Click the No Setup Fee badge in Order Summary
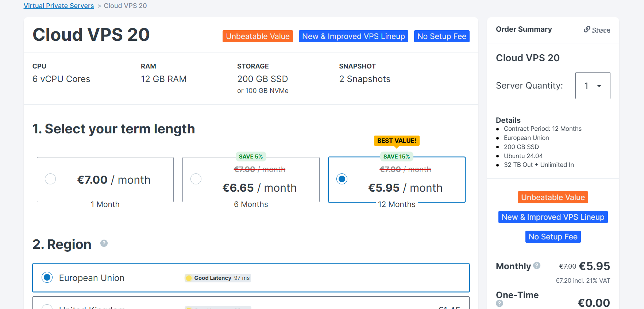 tap(553, 237)
